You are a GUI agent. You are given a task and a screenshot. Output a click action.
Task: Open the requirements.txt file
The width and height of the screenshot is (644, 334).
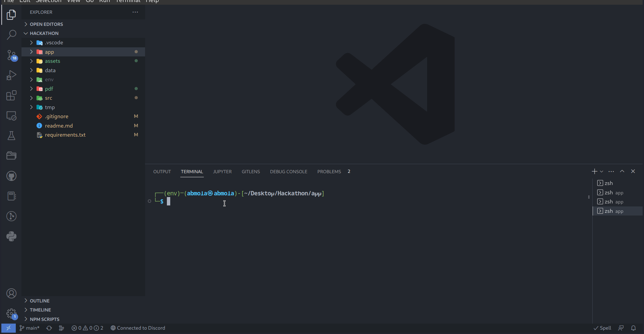(x=83, y=135)
